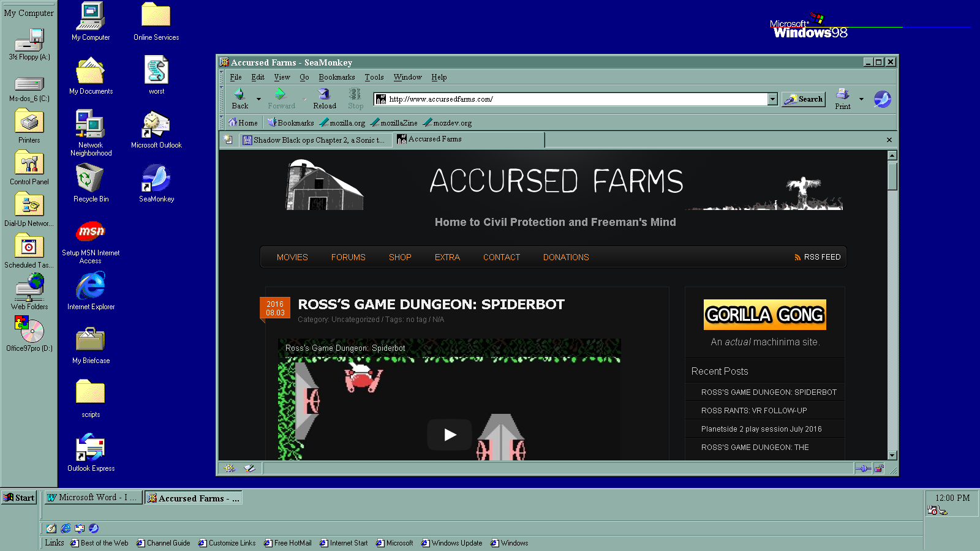Open the DONATIONS navigation link
Viewport: 980px width, 551px height.
[566, 257]
